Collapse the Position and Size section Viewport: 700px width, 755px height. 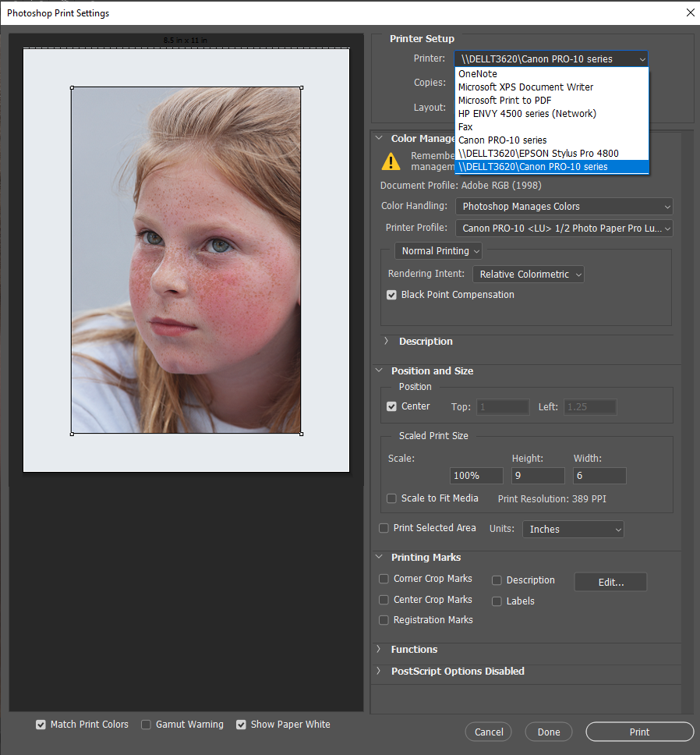pos(380,370)
